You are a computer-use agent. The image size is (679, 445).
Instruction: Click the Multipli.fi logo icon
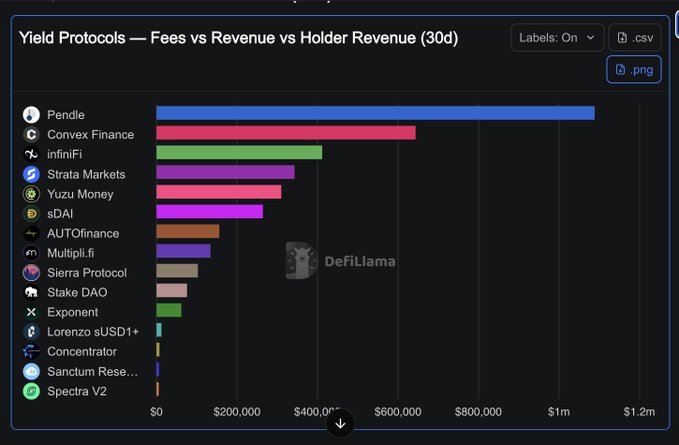click(x=31, y=253)
